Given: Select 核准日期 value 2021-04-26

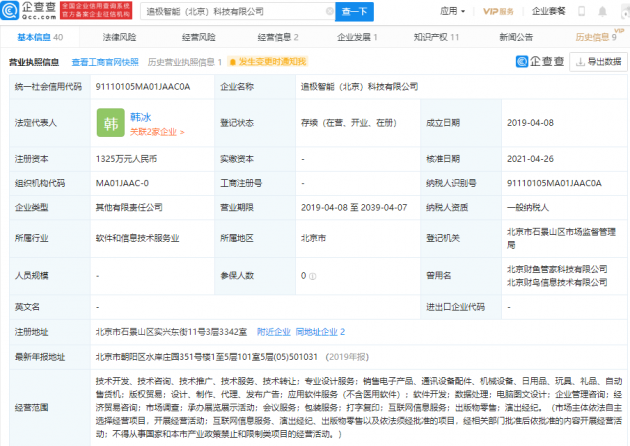Looking at the screenshot, I should click(x=530, y=159).
